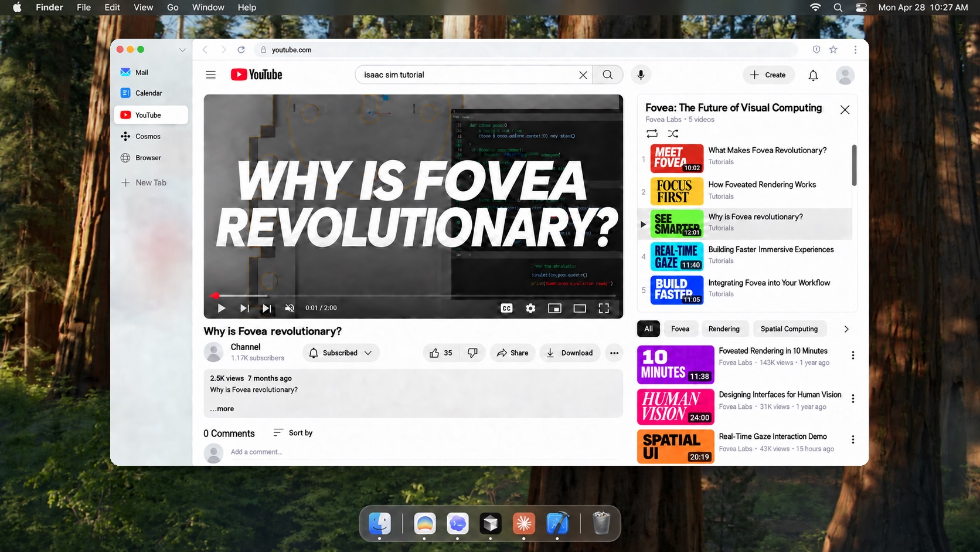Image resolution: width=980 pixels, height=552 pixels.
Task: Toggle playlist loop
Action: point(652,134)
